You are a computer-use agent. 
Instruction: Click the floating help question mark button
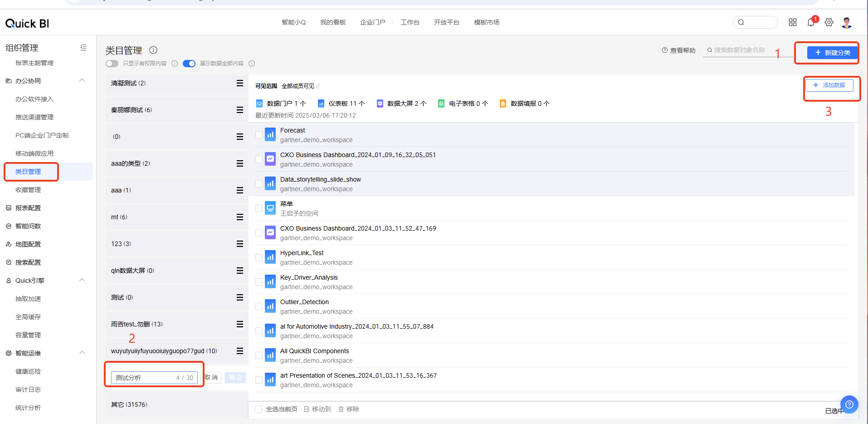(x=849, y=404)
